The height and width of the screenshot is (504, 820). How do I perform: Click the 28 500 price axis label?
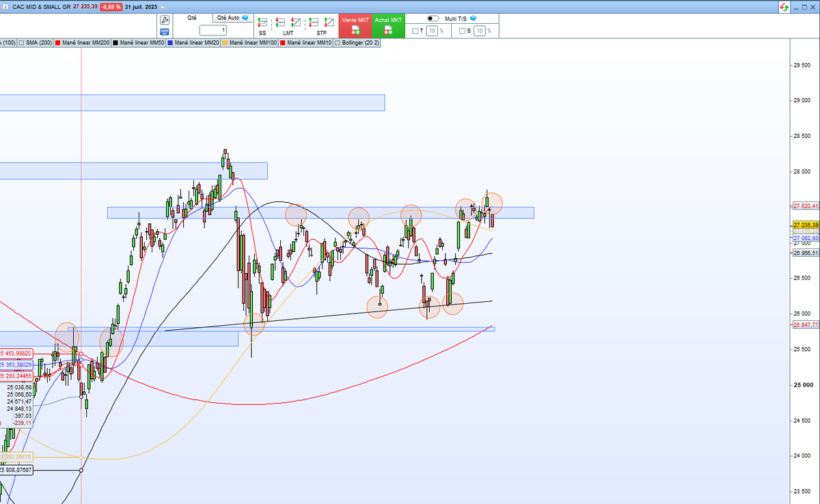(x=802, y=137)
